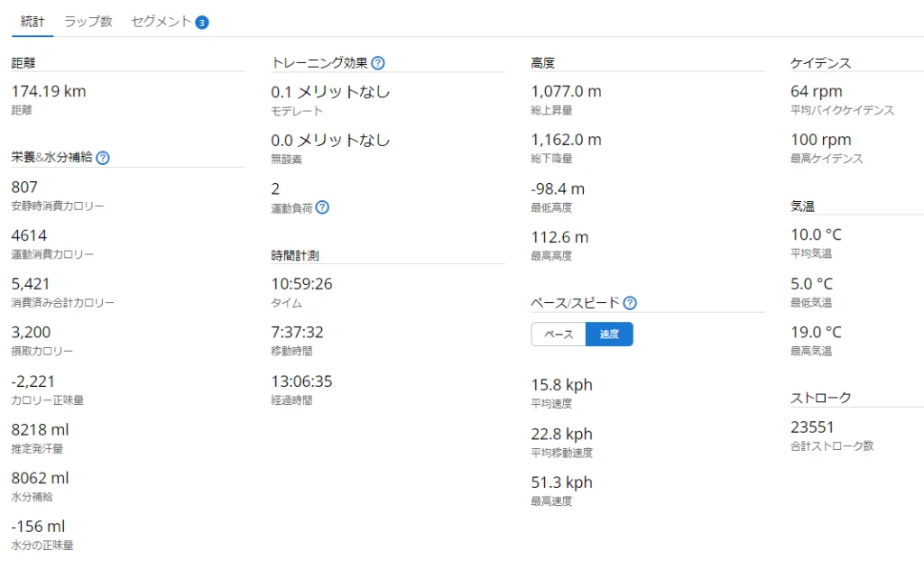The height and width of the screenshot is (569, 924).
Task: Click the 10.0 °C 平均気温 value
Action: pos(816,234)
